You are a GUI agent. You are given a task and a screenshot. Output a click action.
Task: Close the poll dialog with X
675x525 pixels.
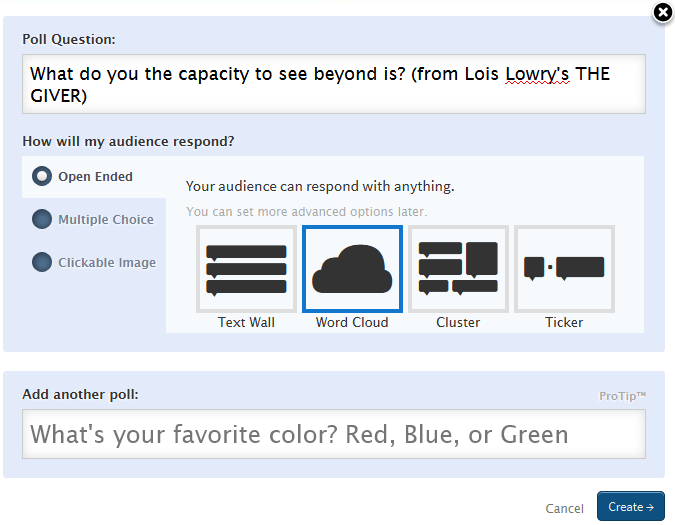point(663,13)
